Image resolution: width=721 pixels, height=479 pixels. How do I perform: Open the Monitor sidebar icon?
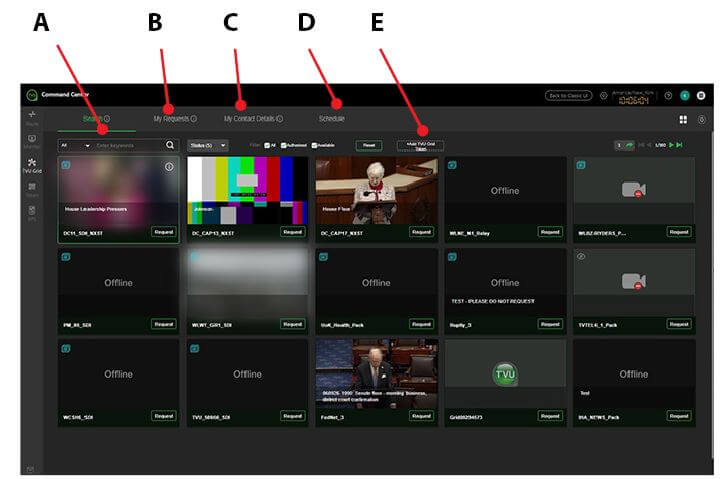click(x=32, y=141)
